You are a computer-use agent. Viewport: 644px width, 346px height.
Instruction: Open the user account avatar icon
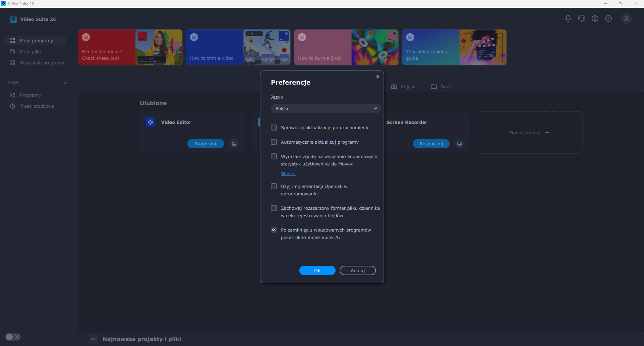tap(626, 18)
